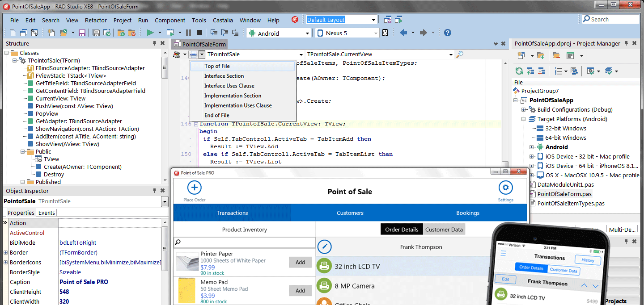This screenshot has width=644, height=305.
Task: Click the Add File to Project folder icon
Action: (x=121, y=33)
